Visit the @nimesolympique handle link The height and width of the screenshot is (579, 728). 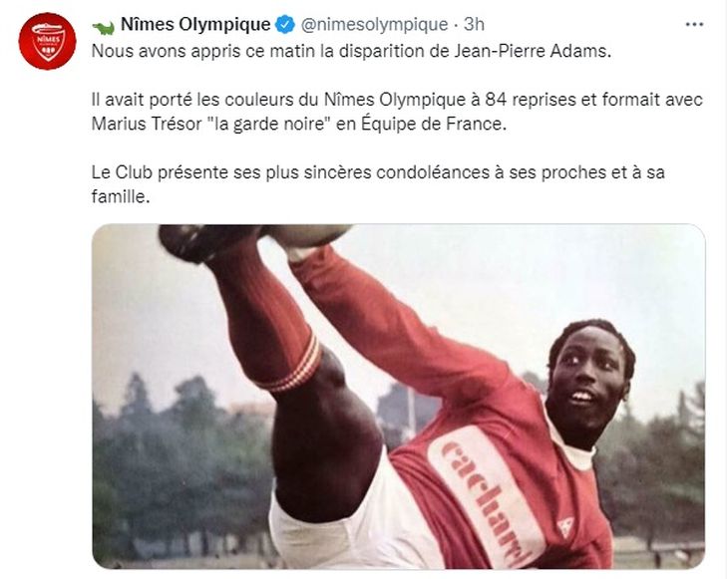coord(374,25)
